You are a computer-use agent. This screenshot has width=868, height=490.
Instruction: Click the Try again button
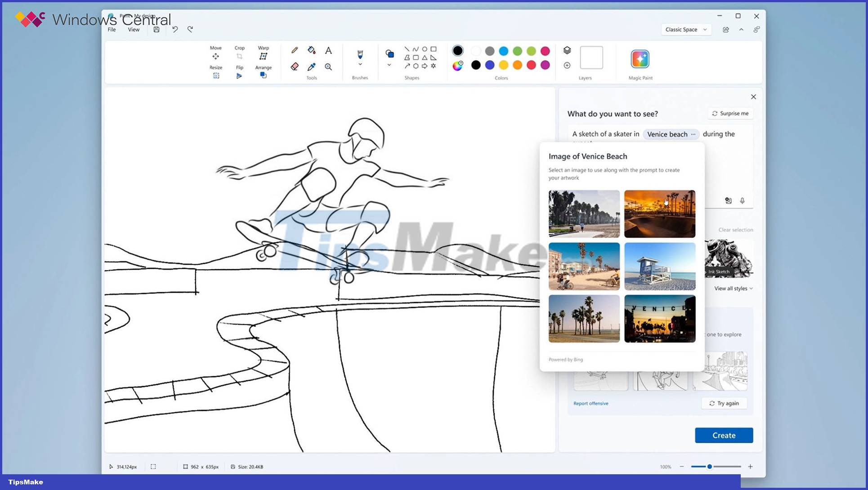click(x=724, y=404)
